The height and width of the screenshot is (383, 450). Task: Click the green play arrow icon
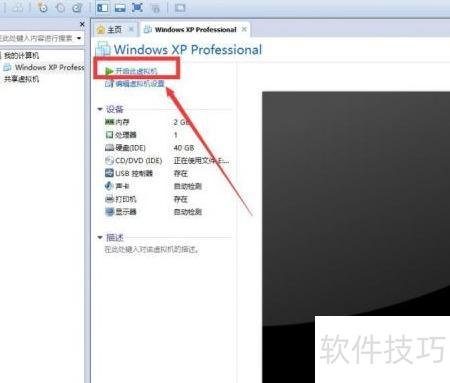click(109, 71)
